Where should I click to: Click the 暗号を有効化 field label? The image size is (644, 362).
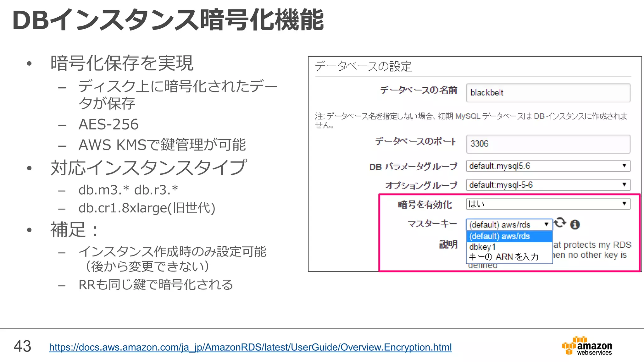(x=425, y=205)
